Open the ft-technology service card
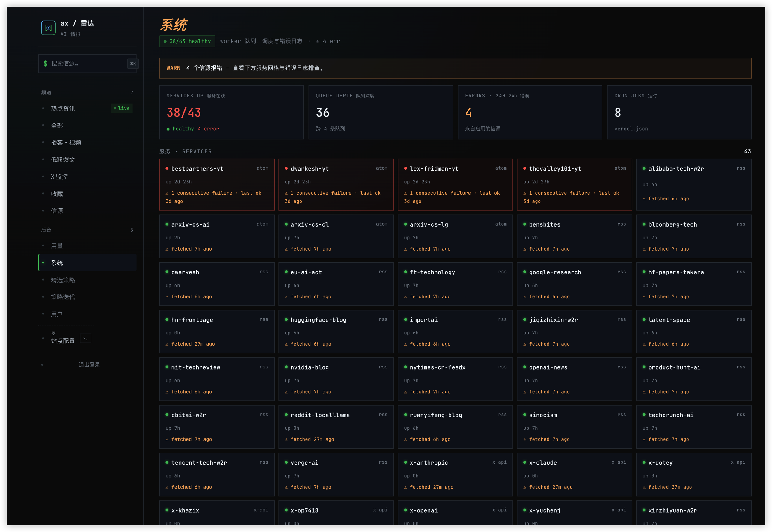 coord(455,284)
